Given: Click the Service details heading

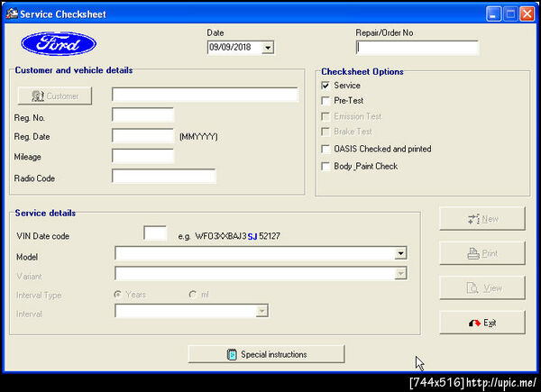Looking at the screenshot, I should [x=45, y=213].
